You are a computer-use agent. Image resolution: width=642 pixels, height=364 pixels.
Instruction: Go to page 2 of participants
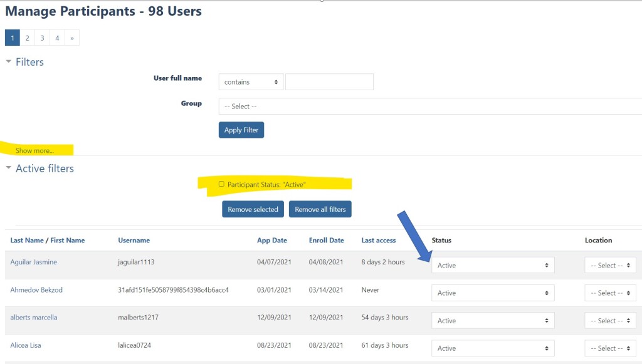click(27, 38)
